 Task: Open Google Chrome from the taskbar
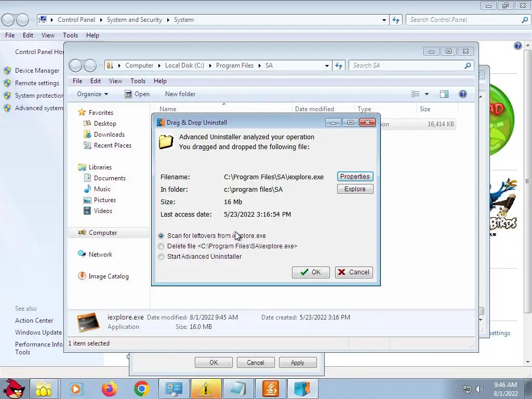coord(141,389)
